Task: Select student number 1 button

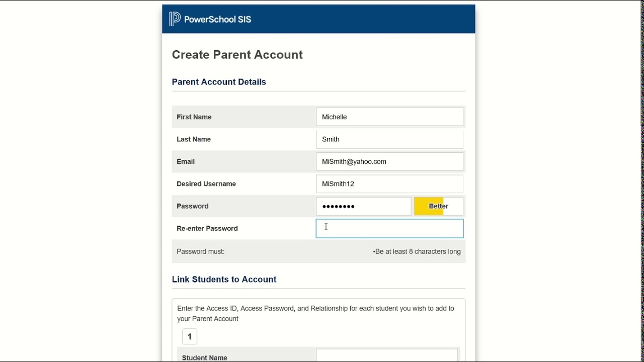Action: tap(190, 337)
